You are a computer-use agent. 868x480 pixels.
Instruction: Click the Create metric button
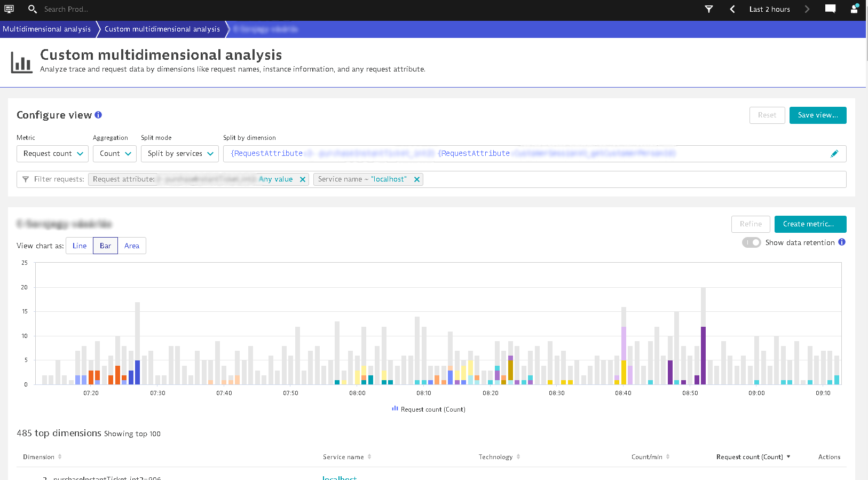[x=810, y=224]
